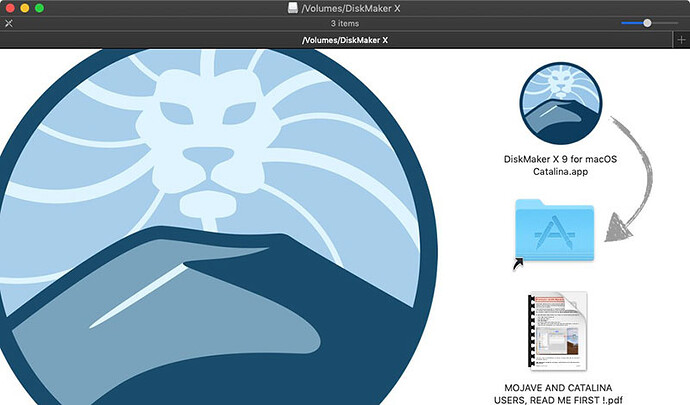Zoom the window using the green button

(40, 8)
